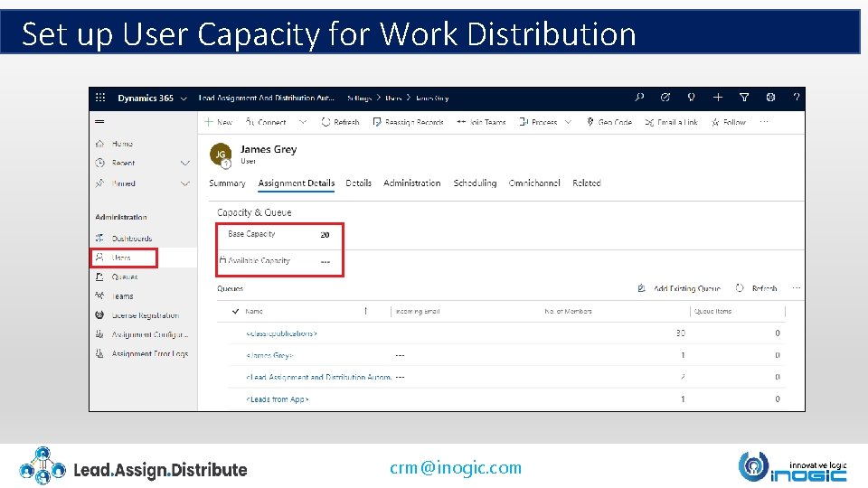Sort by the Name column header
Image resolution: width=868 pixels, height=488 pixels.
click(x=254, y=312)
